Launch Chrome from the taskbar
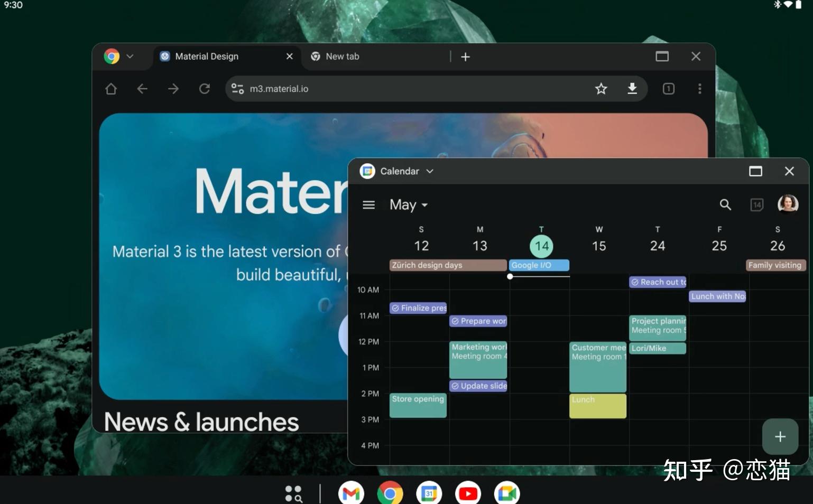The image size is (813, 504). click(390, 493)
